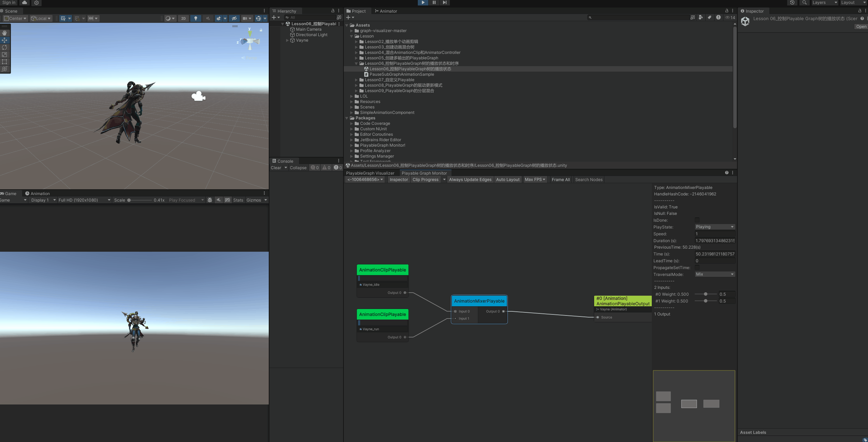Click the Step frame button
Image resolution: width=868 pixels, height=442 pixels.
(444, 2)
